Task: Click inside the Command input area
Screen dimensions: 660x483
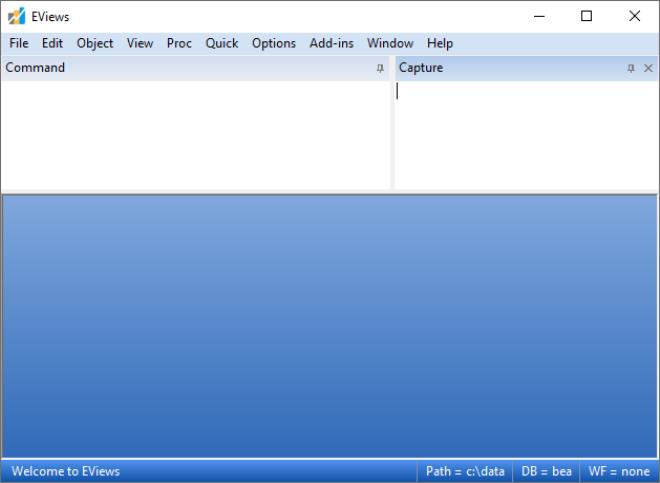Action: tap(195, 135)
